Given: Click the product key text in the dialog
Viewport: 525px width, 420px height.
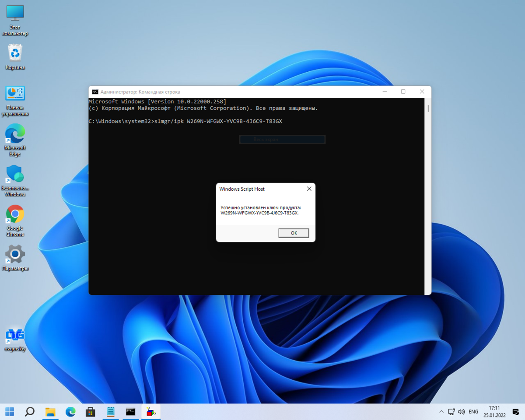Looking at the screenshot, I should 260,213.
